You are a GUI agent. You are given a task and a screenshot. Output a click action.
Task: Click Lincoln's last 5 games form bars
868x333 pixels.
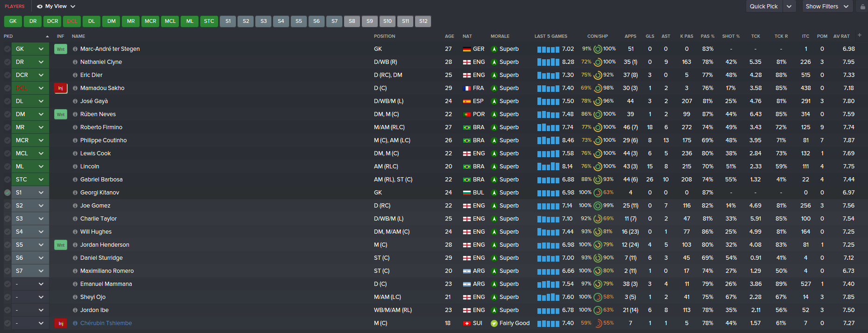point(548,166)
